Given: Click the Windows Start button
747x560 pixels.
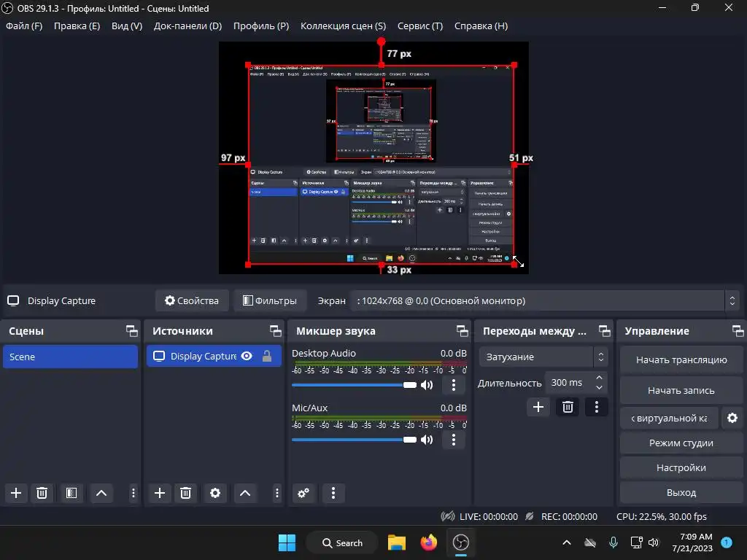Looking at the screenshot, I should click(287, 542).
